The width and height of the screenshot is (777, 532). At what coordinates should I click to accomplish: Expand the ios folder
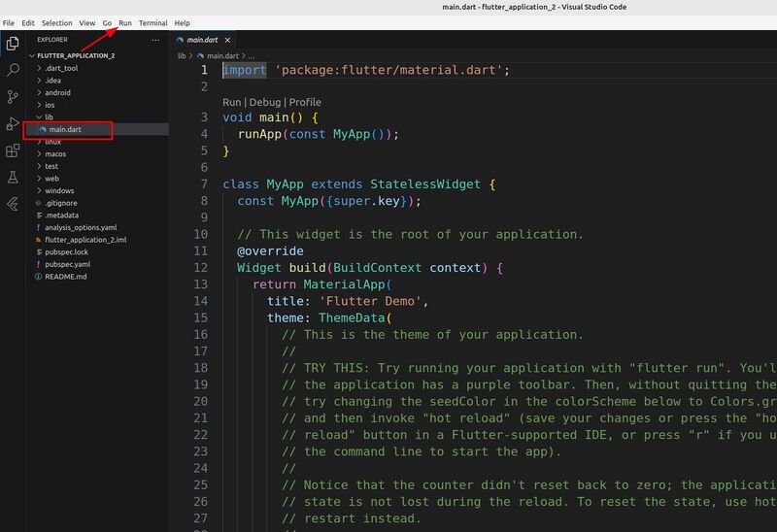coord(50,105)
